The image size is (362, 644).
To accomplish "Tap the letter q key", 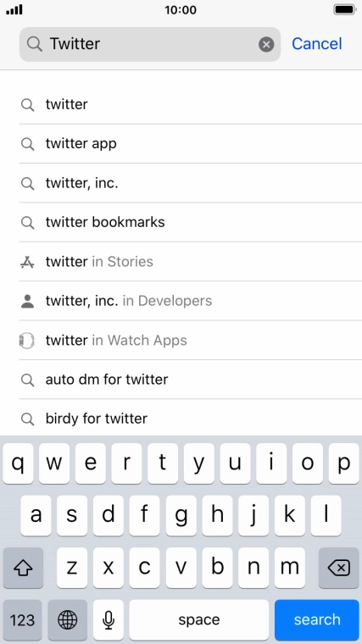I will 18,464.
